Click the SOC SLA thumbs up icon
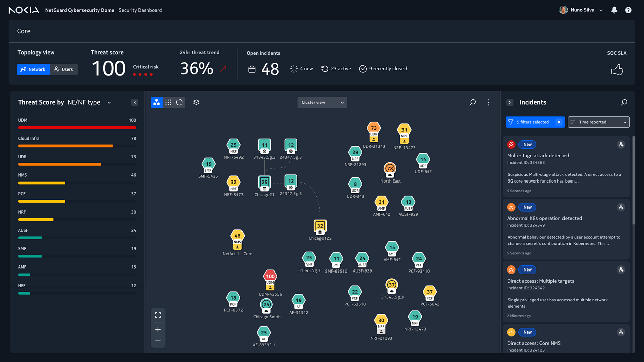644x362 pixels. 617,70
